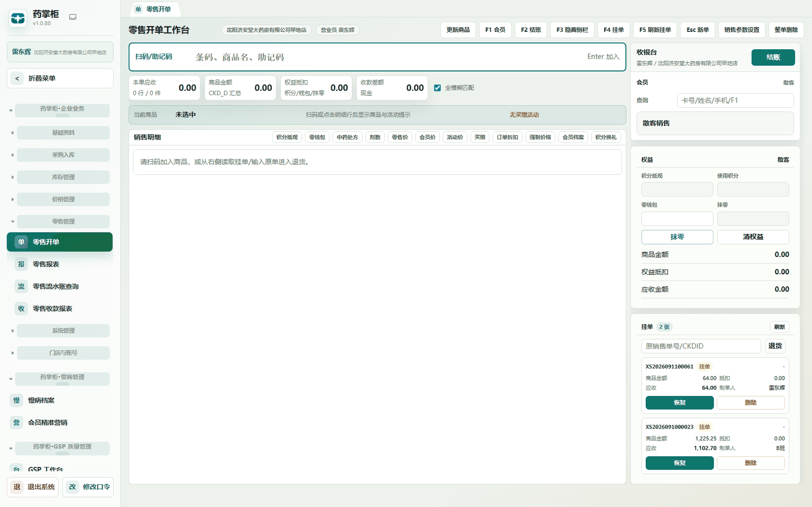Click the 零钱包 input field in 权益
Viewport: 812px width, 507px height.
tap(677, 219)
